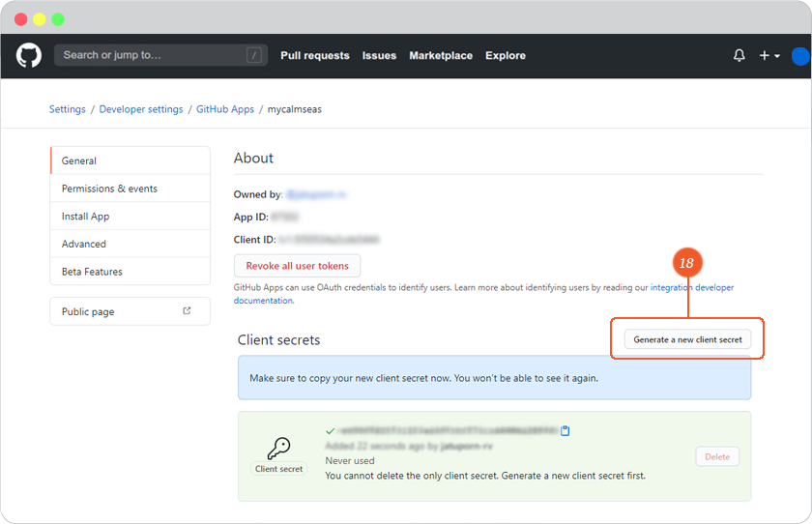
Task: Click the green macOS zoom button
Action: point(58,19)
